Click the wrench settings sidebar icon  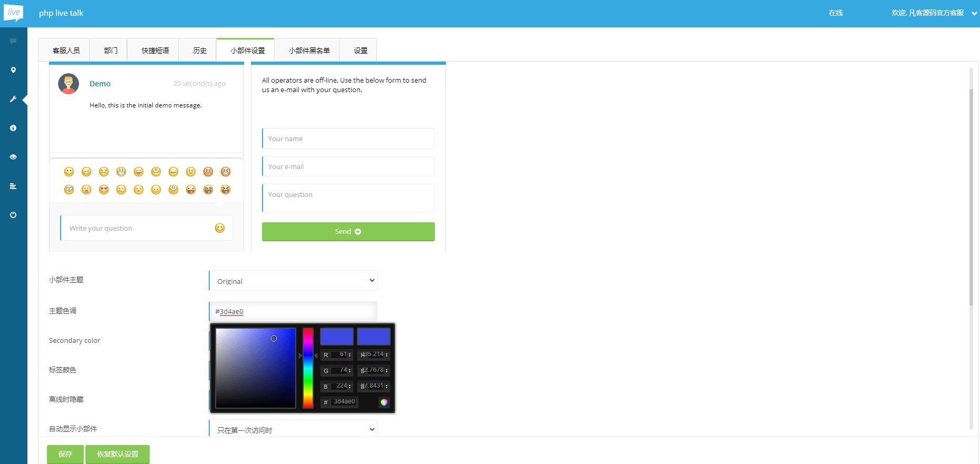(13, 99)
